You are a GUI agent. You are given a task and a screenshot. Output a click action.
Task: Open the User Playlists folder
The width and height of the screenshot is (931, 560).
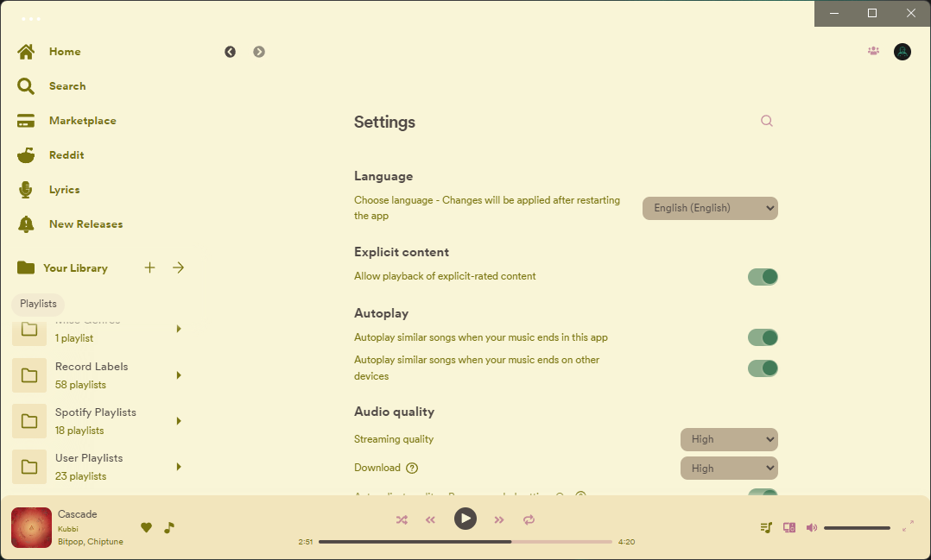pyautogui.click(x=98, y=467)
